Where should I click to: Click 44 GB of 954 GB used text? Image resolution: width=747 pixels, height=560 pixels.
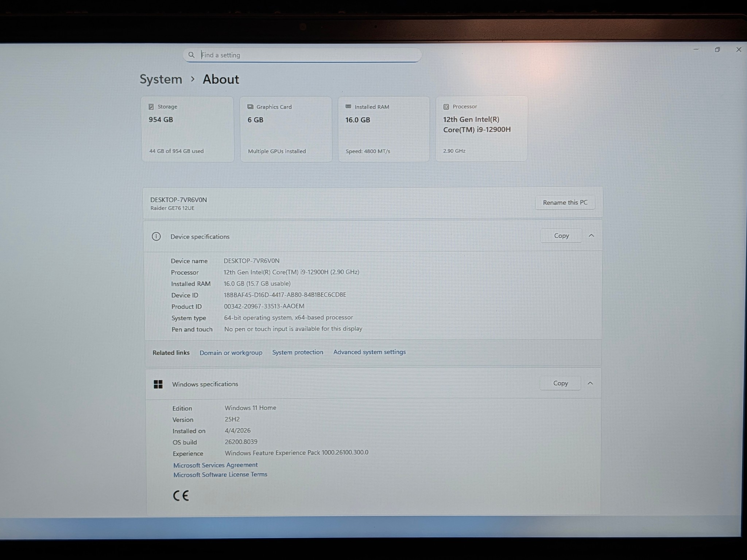click(177, 151)
